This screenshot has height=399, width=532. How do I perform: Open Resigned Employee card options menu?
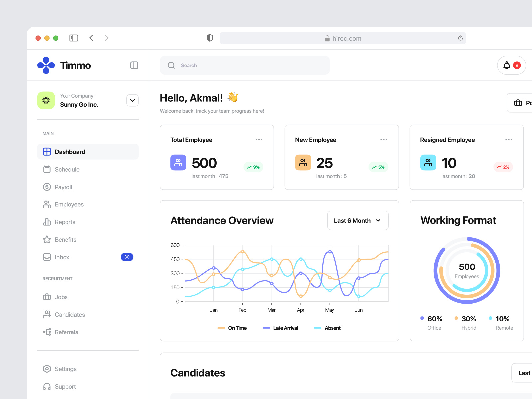coord(509,140)
